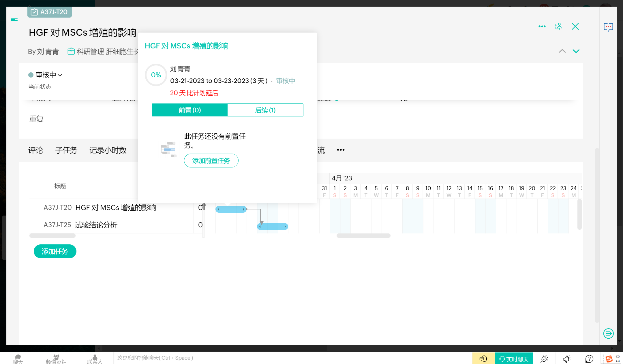Click the 0% progress circle
Viewport: 623px width, 364px height.
pyautogui.click(x=156, y=75)
